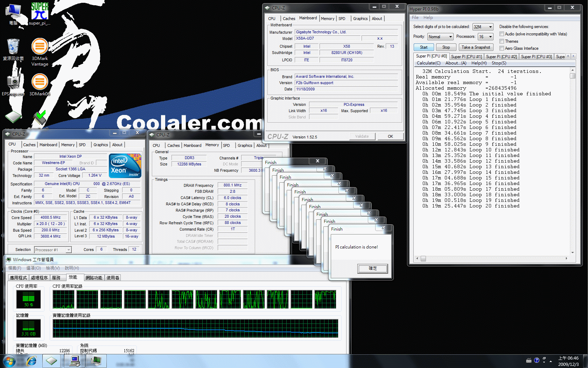
Task: Close the rearmost Finish dialog with X
Action: click(317, 161)
